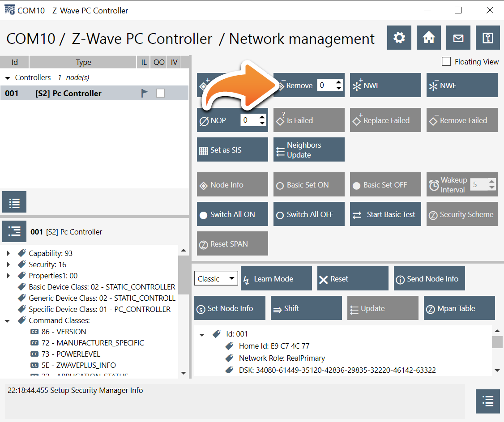Click Set as SIS button
The width and height of the screenshot is (504, 422).
tap(232, 150)
